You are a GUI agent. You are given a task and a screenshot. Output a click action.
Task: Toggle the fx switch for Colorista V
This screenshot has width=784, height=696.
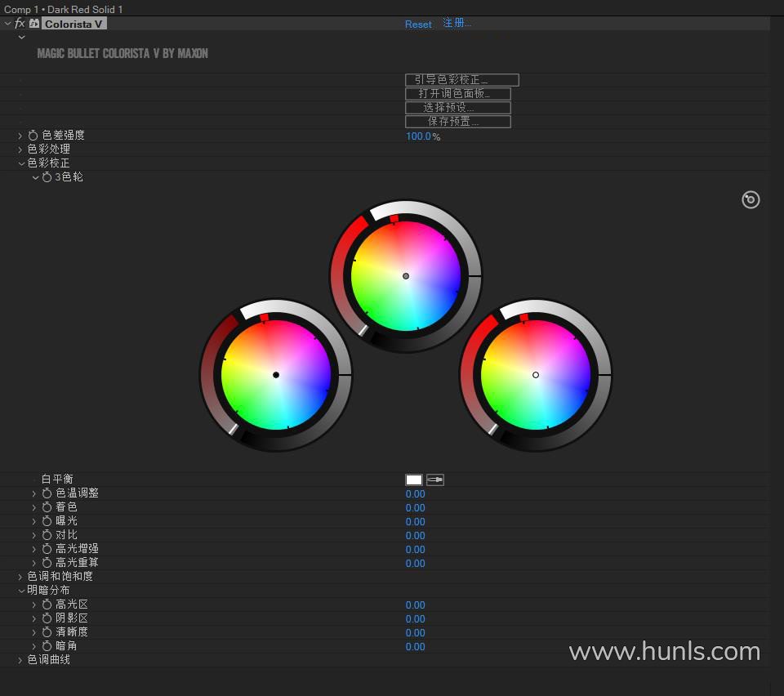[x=20, y=24]
